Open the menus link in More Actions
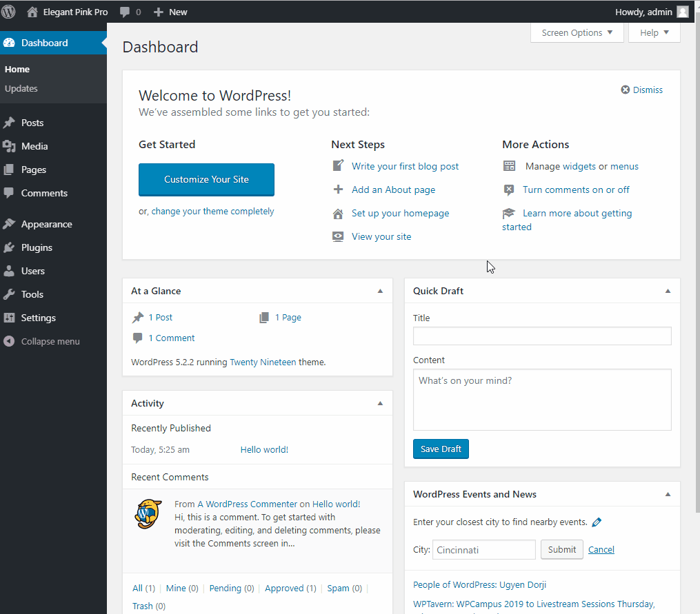Viewport: 700px width, 614px height. coord(624,166)
